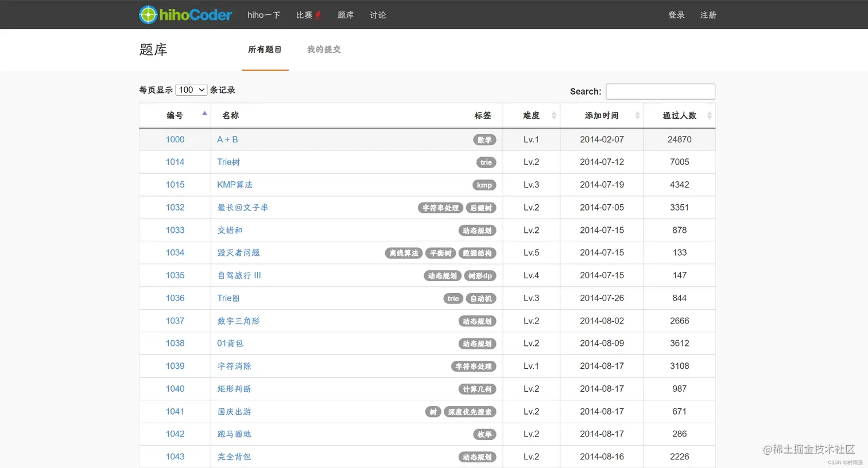This screenshot has height=468, width=868.
Task: Select the Lv.4 difficulty cell
Action: [531, 275]
